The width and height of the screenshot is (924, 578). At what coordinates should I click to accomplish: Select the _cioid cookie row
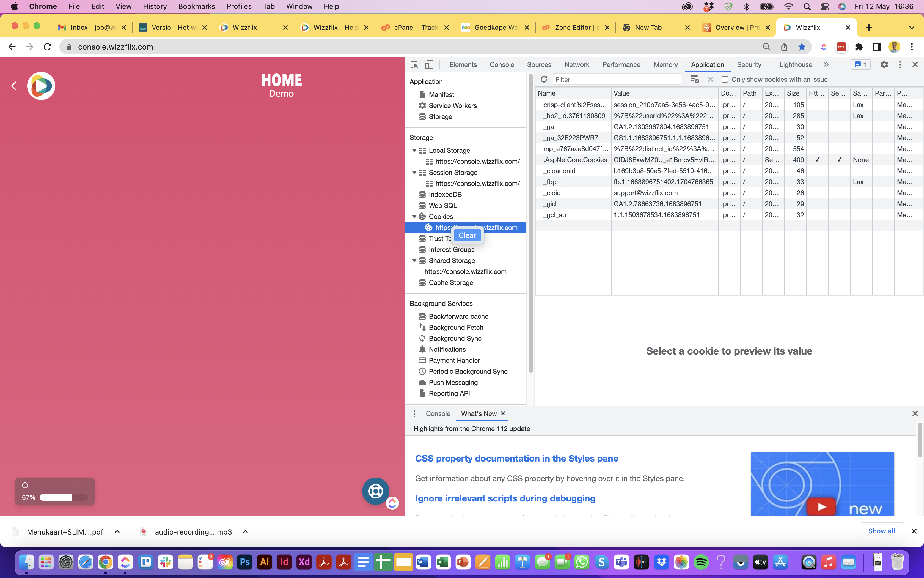tap(729, 193)
